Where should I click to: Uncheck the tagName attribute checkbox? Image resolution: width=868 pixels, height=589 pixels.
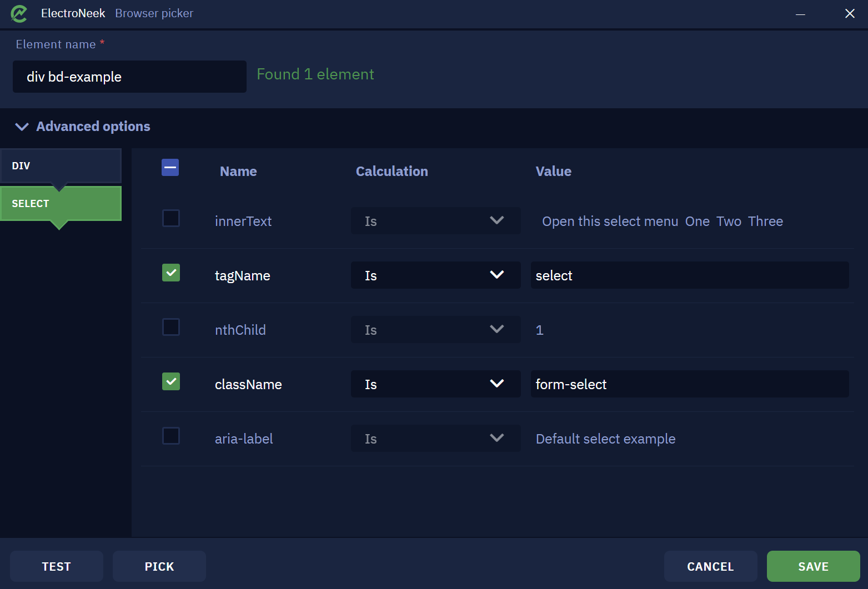point(171,273)
